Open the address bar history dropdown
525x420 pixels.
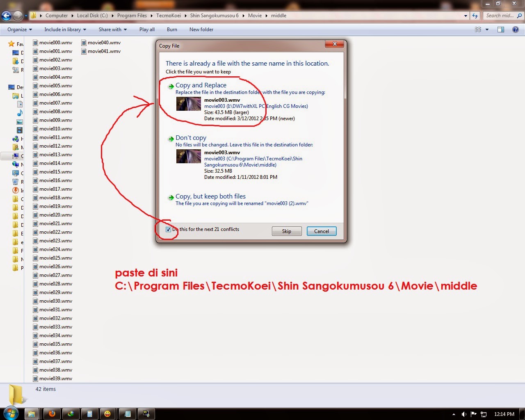click(466, 16)
